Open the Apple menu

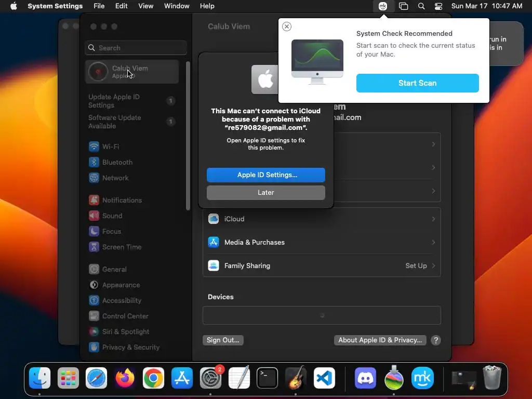(x=14, y=6)
